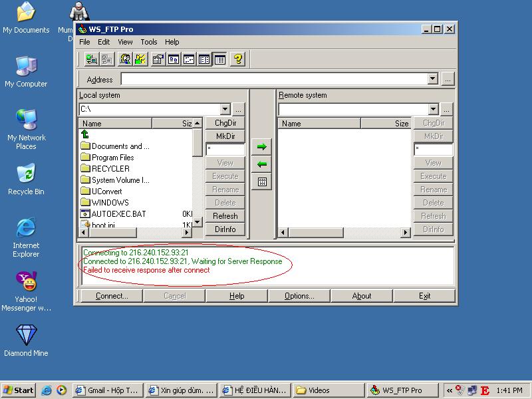The width and height of the screenshot is (532, 399).
Task: Switch to the Gmail taskbar window
Action: click(108, 390)
